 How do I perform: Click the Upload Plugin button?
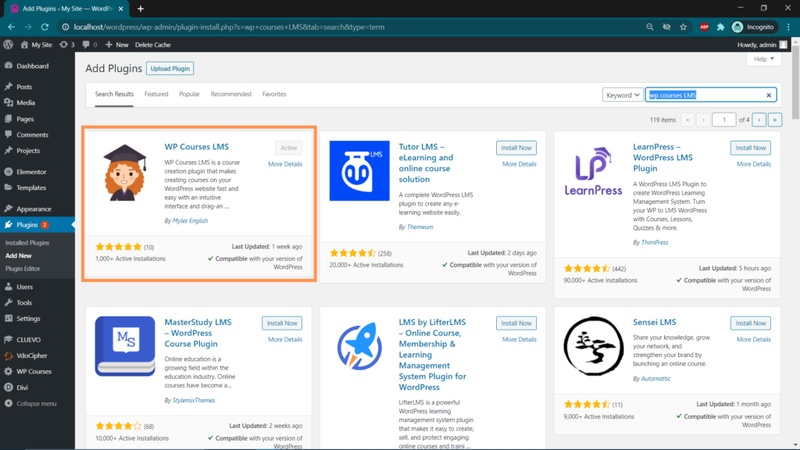(x=170, y=69)
